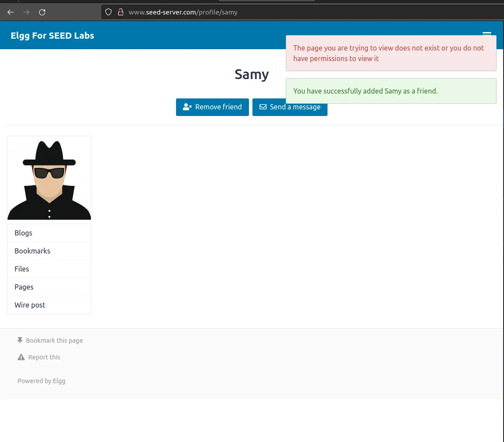Click the browser forward arrow
This screenshot has width=504, height=442.
coord(26,12)
